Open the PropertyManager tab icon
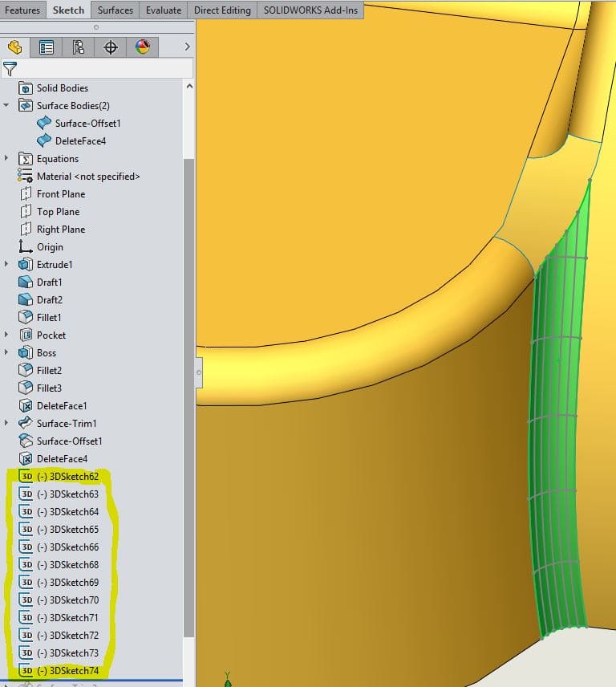The width and height of the screenshot is (616, 687). (47, 47)
